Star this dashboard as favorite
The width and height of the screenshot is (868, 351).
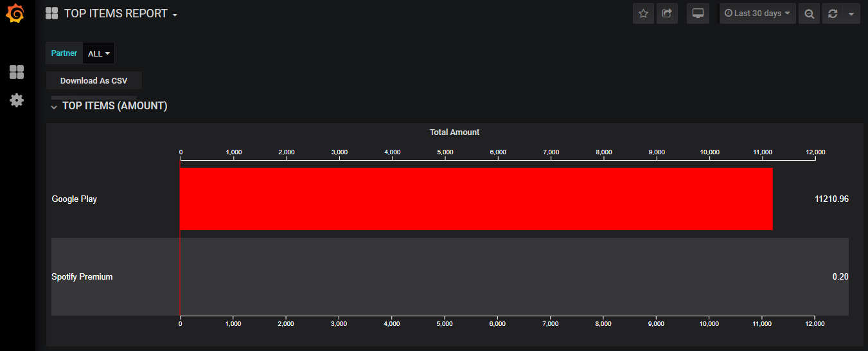[x=643, y=14]
